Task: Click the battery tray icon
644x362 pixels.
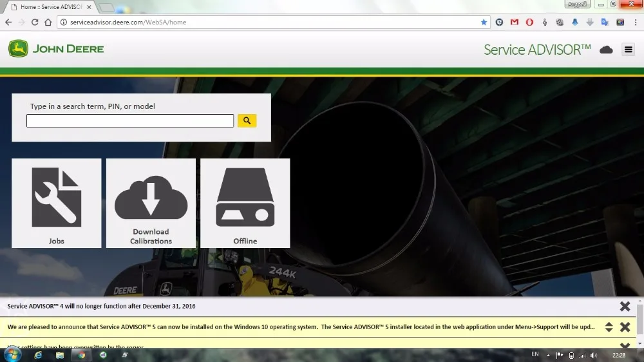Action: [x=571, y=356]
